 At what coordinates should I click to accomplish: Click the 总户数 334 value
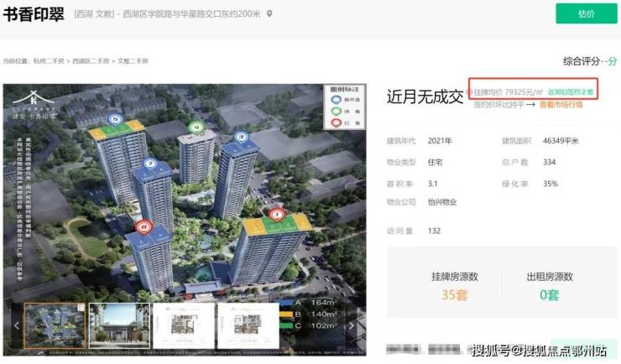(550, 162)
